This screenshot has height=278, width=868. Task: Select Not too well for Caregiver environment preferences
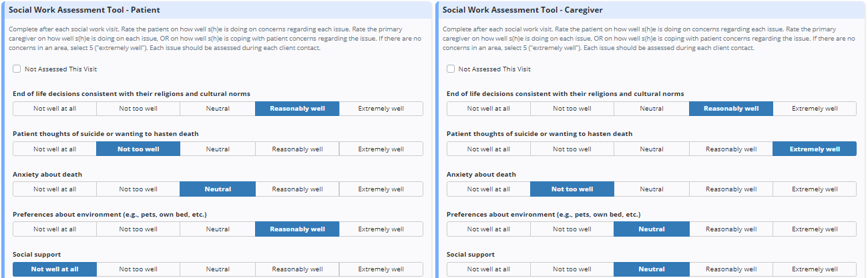coord(572,229)
